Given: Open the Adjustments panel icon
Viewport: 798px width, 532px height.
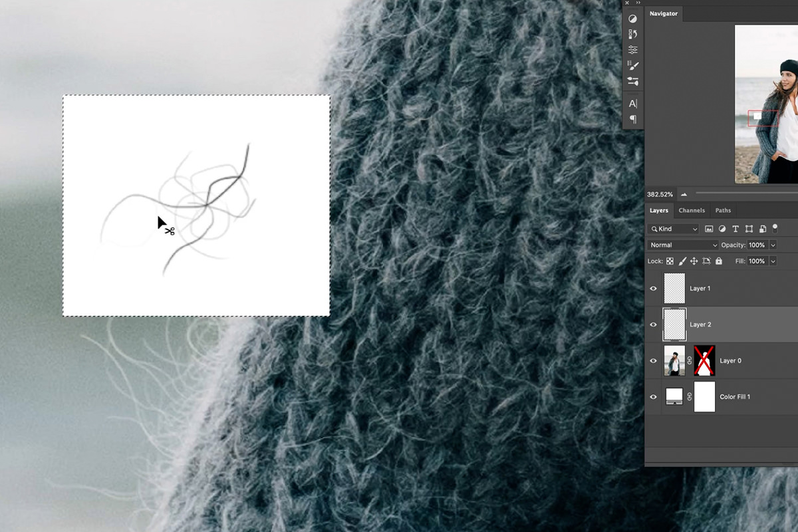Looking at the screenshot, I should click(632, 18).
